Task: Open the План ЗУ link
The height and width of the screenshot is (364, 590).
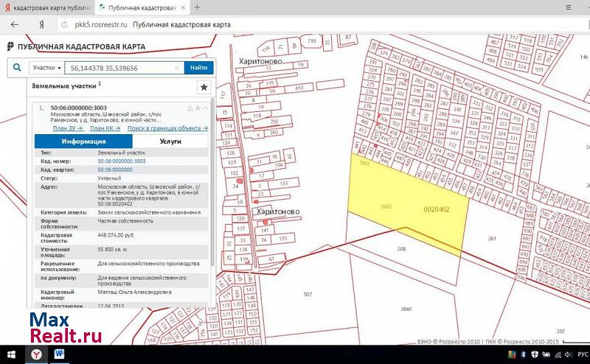Action: tap(65, 128)
